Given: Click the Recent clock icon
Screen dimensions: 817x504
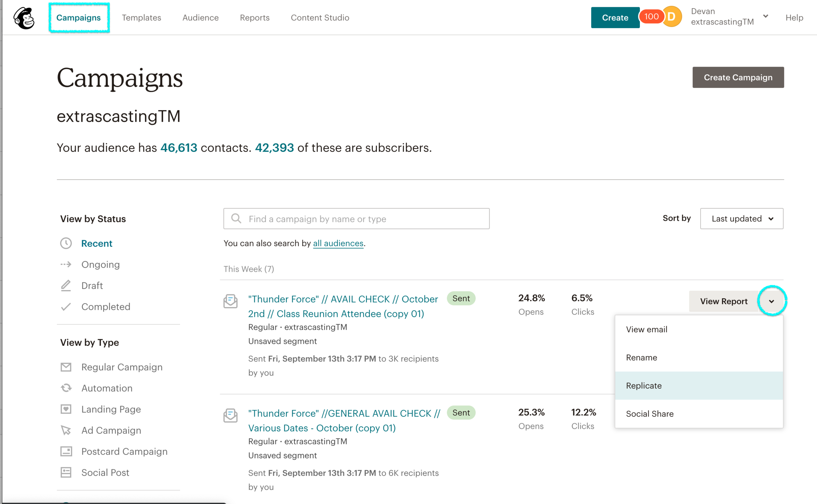Looking at the screenshot, I should click(x=66, y=243).
